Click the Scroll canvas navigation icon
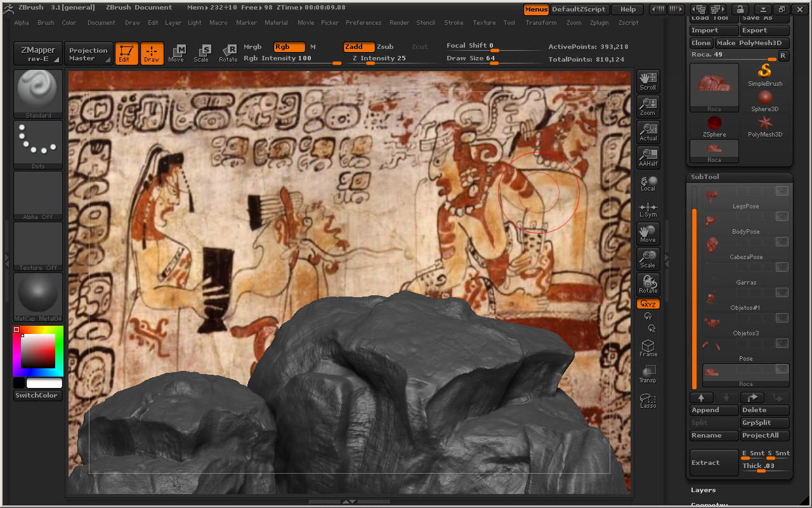Viewport: 812px width, 508px height. point(648,81)
